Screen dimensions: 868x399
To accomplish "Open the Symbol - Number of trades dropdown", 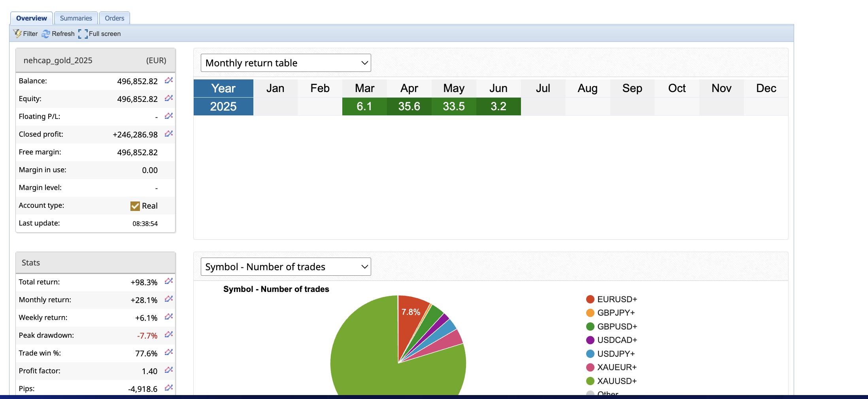I will 285,267.
